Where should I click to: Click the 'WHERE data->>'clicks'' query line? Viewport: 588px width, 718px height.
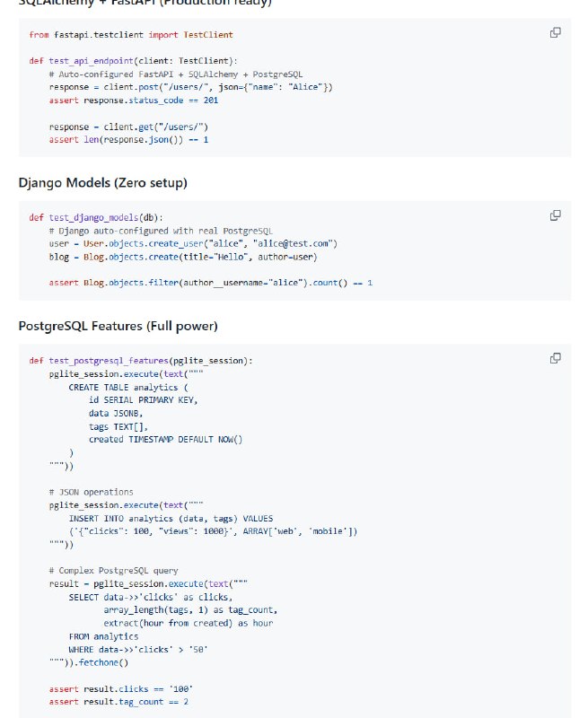138,650
